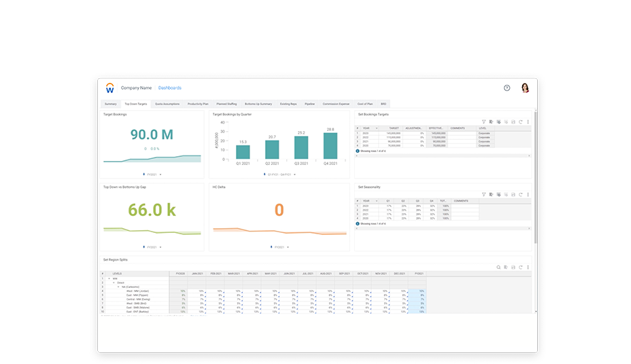
Task: Open the Existing Reps tab
Action: (x=288, y=104)
